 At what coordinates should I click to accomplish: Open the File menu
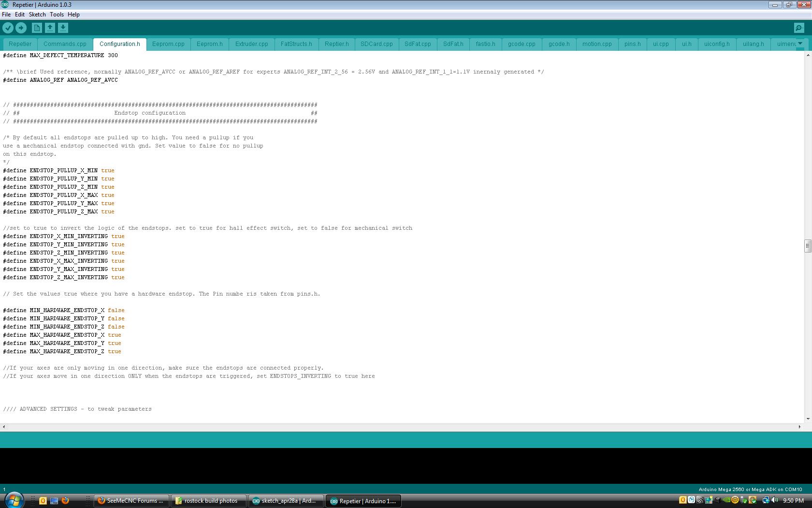tap(6, 15)
